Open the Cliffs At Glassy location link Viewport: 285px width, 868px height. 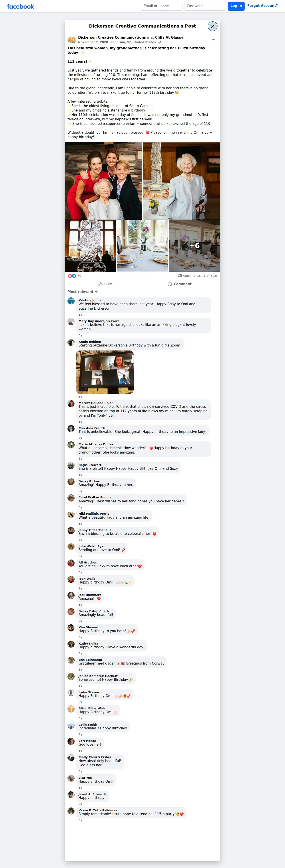(169, 37)
